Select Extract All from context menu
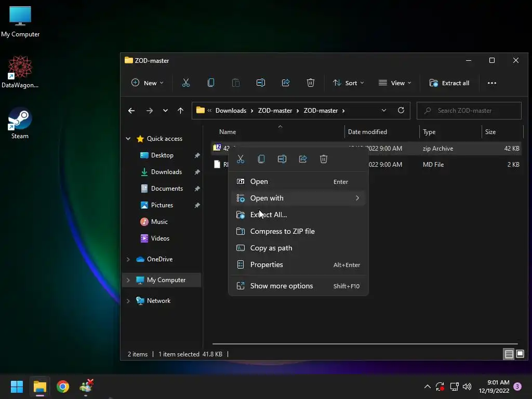Image resolution: width=532 pixels, height=399 pixels. point(298,215)
